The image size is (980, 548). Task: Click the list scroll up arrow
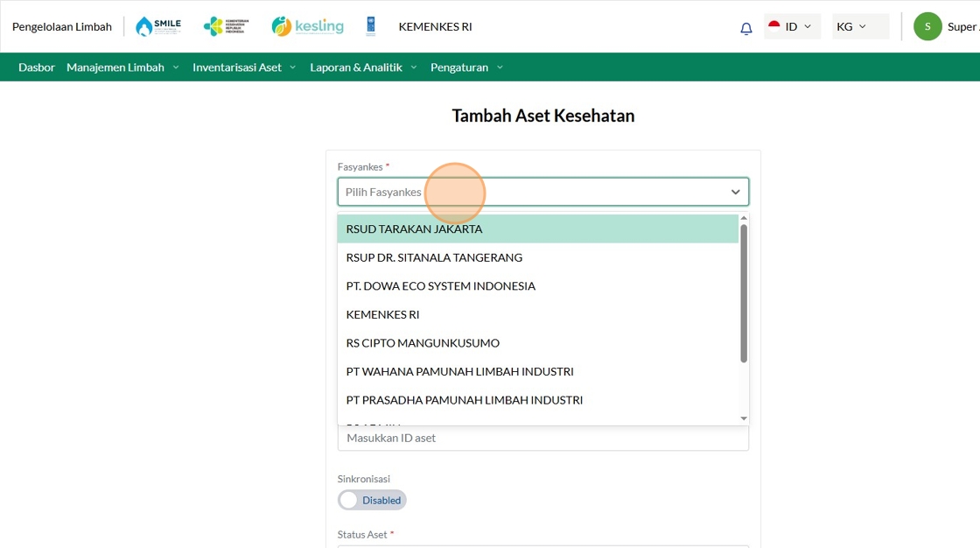pos(744,218)
